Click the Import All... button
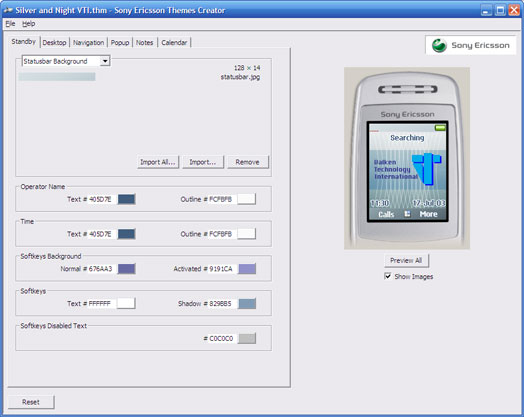The width and height of the screenshot is (524, 417). pos(158,162)
